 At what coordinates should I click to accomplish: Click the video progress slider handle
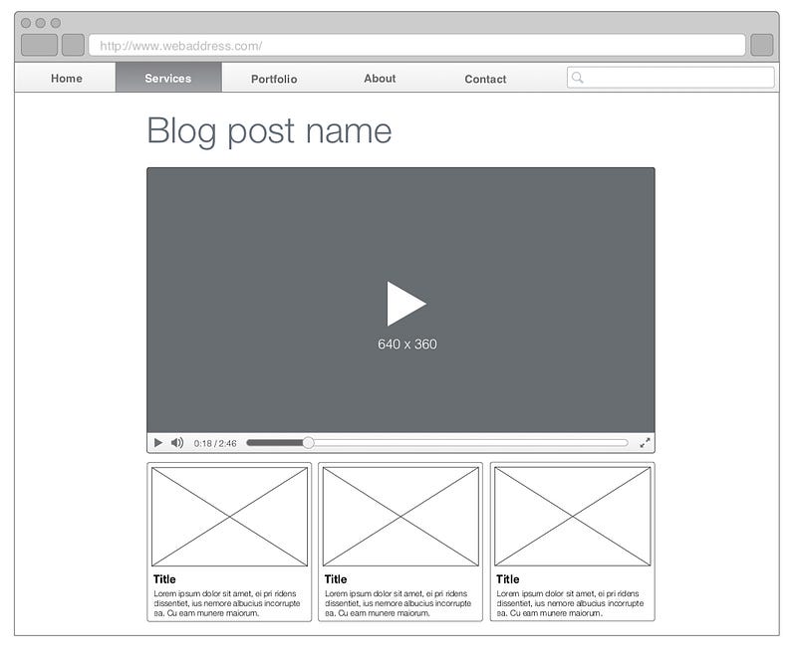308,443
